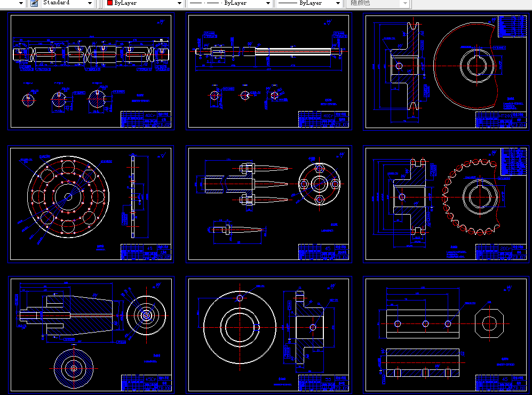Select the octagonal bar drawing sheet
The image size is (532, 395).
click(446, 335)
